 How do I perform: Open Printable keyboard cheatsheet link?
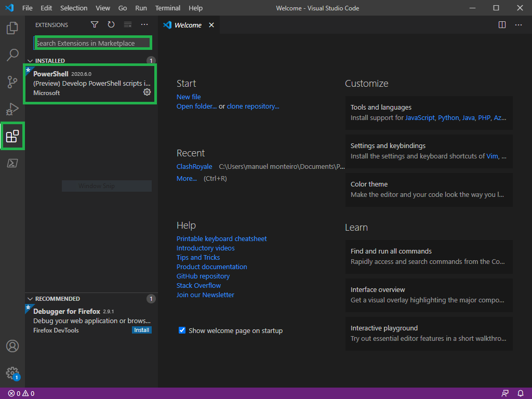(221, 239)
